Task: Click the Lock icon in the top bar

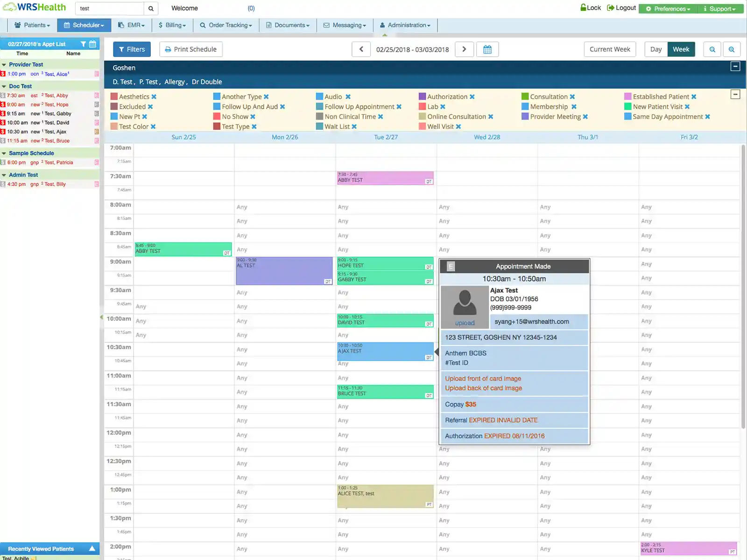Action: (x=583, y=7)
